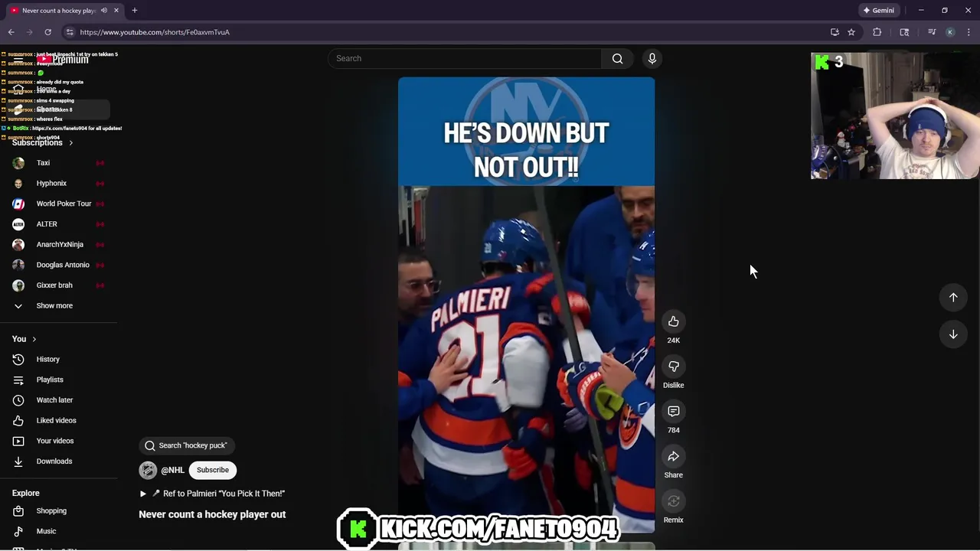Open the NHL channel avatar

click(148, 470)
